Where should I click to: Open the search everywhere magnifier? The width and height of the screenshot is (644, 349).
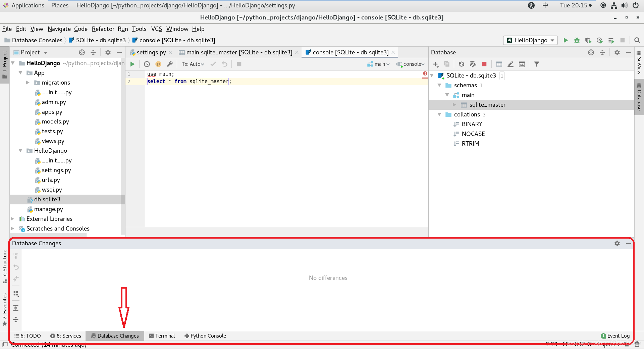click(x=637, y=40)
